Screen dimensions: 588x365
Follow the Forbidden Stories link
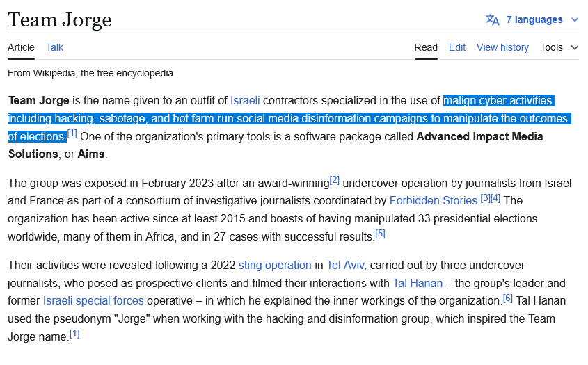434,200
